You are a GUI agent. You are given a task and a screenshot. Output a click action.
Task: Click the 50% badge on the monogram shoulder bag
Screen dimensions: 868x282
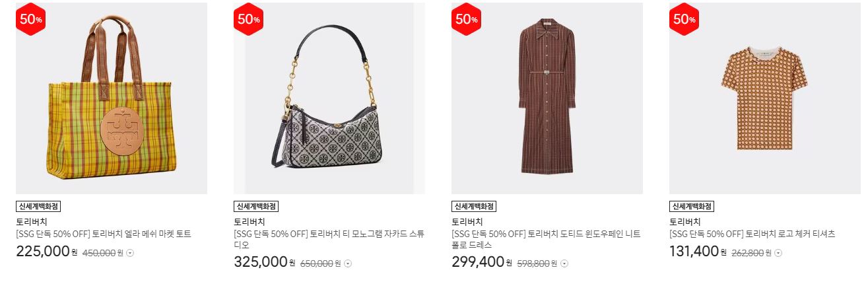tap(248, 20)
